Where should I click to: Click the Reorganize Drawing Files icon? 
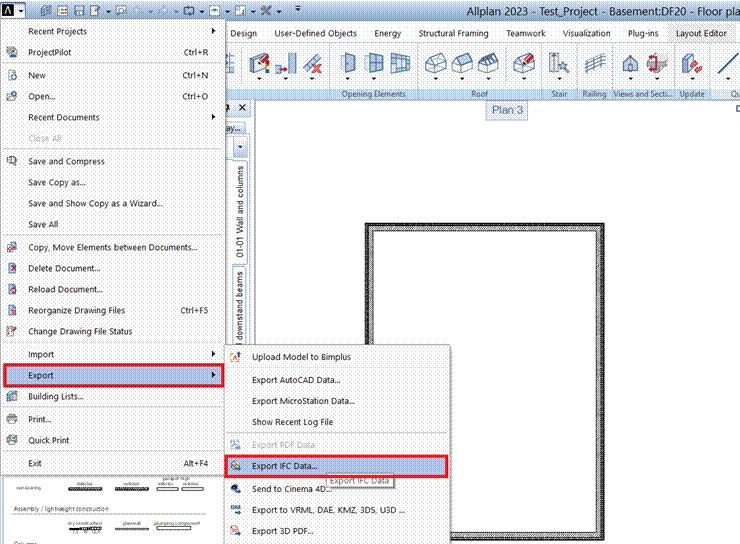pyautogui.click(x=12, y=310)
